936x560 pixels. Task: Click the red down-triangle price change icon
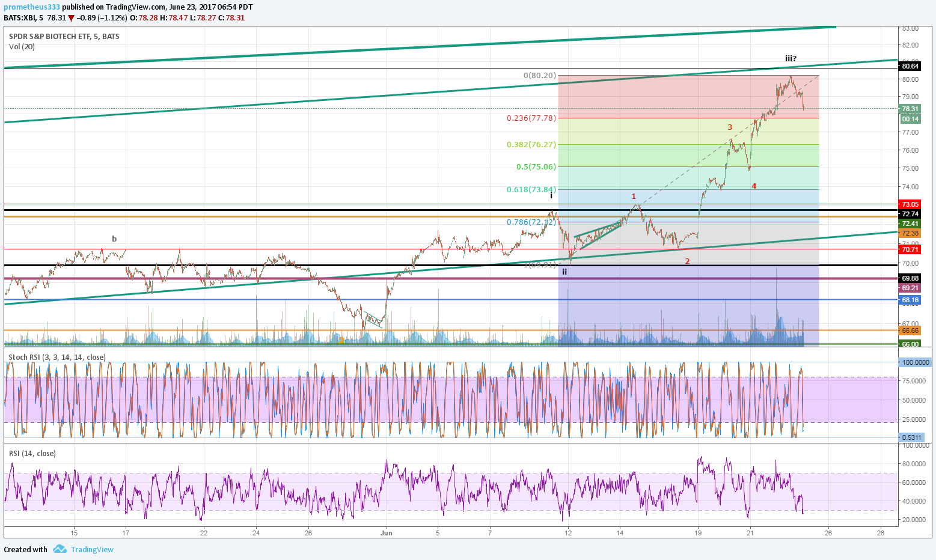pos(72,18)
